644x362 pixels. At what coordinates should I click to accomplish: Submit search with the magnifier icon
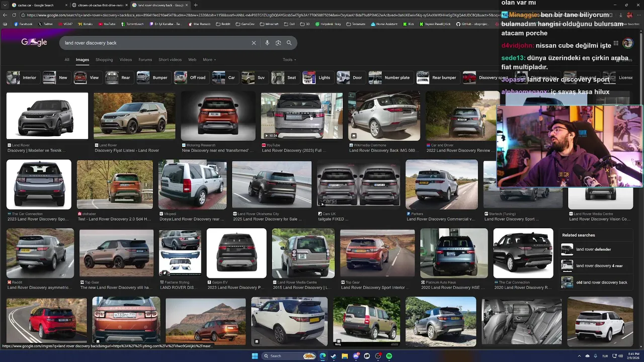coord(289,43)
